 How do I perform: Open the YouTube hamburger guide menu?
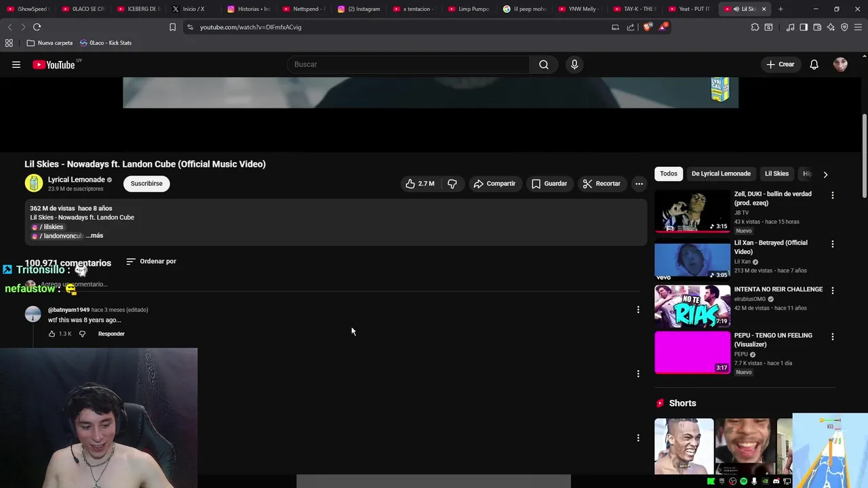(x=16, y=64)
